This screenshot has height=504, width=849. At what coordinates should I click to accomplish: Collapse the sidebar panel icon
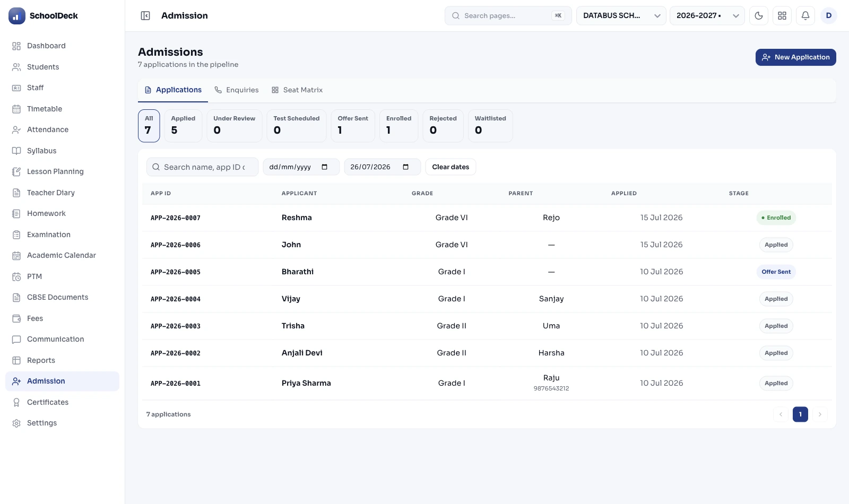[x=145, y=16]
